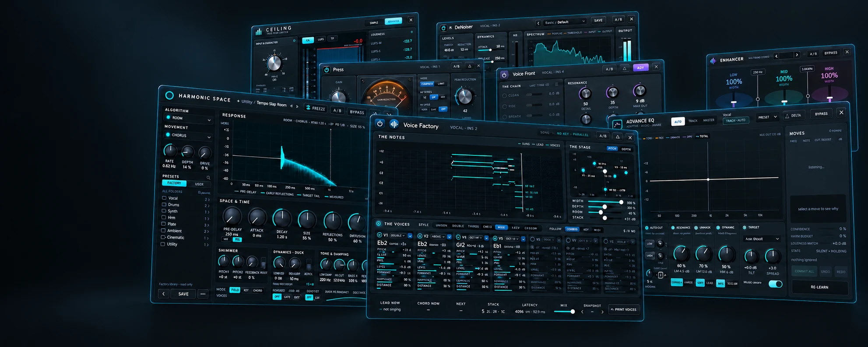The height and width of the screenshot is (347, 868).
Task: Click the Voice Factory power icon
Action: pos(380,124)
